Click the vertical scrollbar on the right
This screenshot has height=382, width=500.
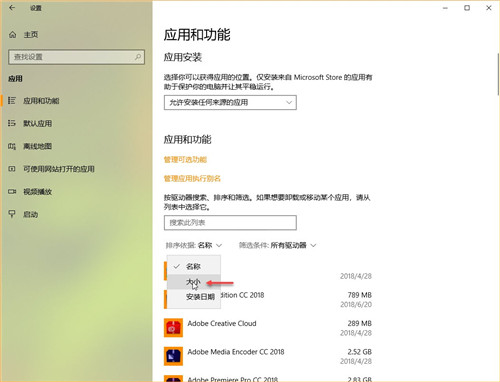click(498, 74)
